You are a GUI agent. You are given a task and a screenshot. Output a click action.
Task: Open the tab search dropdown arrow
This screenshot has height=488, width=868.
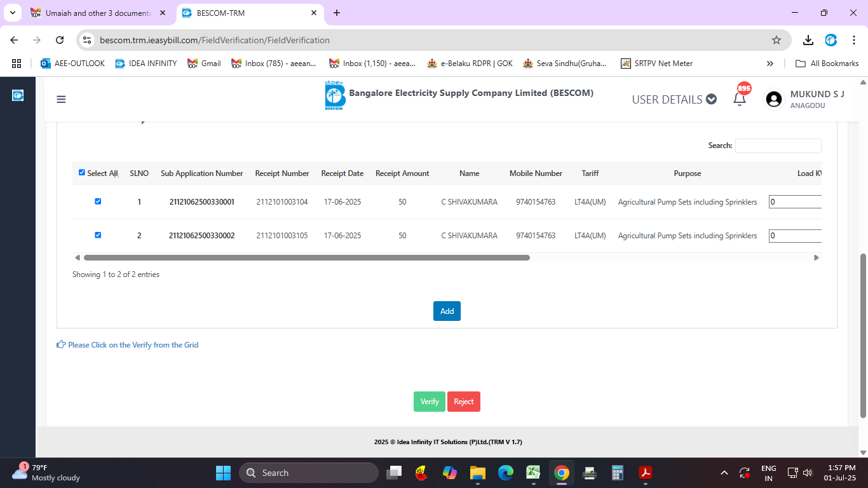point(13,13)
